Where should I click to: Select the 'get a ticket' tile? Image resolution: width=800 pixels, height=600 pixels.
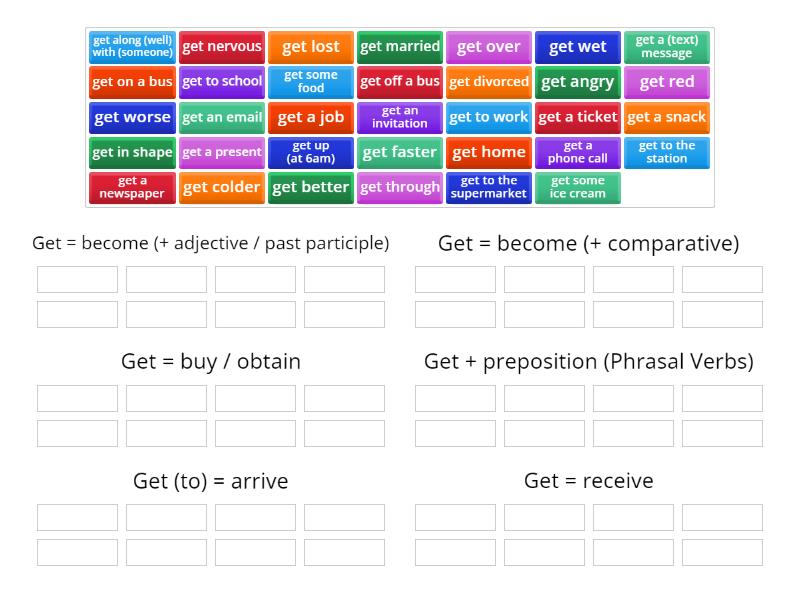578,117
